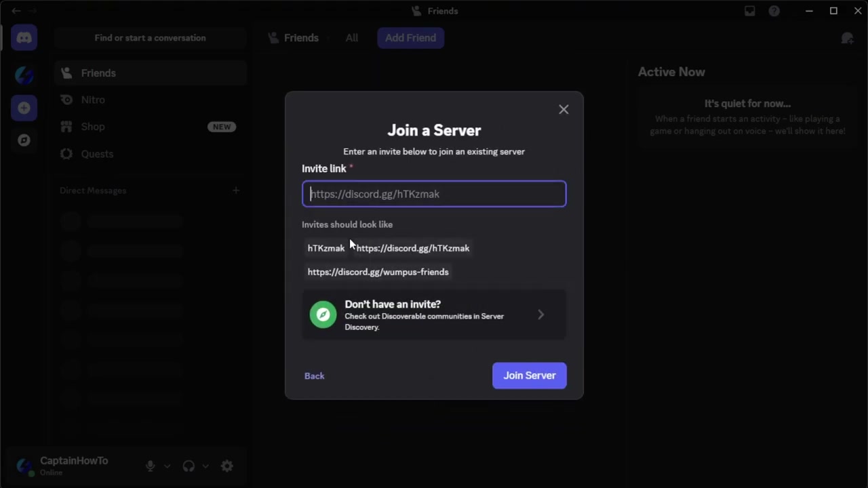Select the blue server icon in sidebar
868x488 pixels.
[x=24, y=75]
